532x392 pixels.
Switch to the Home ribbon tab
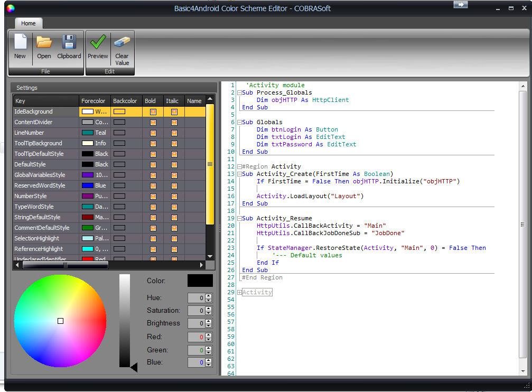[29, 23]
